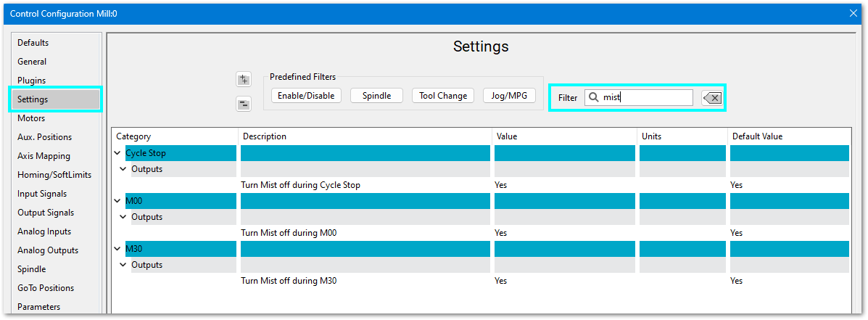Viewport: 868px width, 320px height.
Task: Collapse the M00 category
Action: coord(118,201)
